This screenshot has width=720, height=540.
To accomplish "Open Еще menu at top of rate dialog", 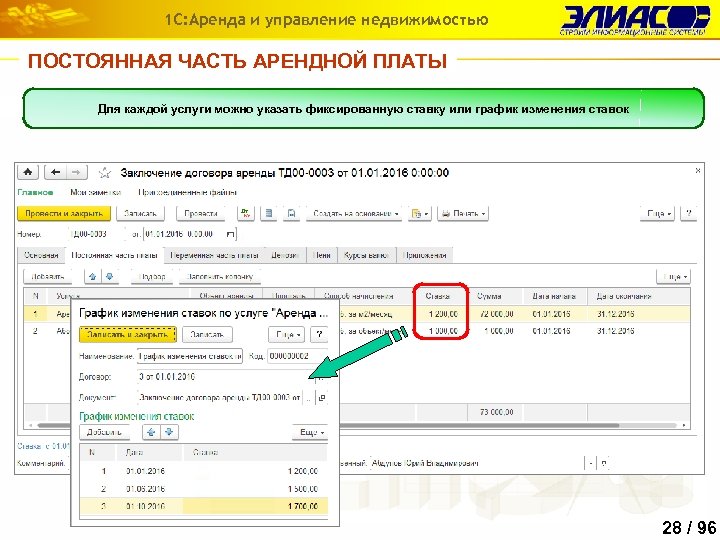I will point(287,334).
